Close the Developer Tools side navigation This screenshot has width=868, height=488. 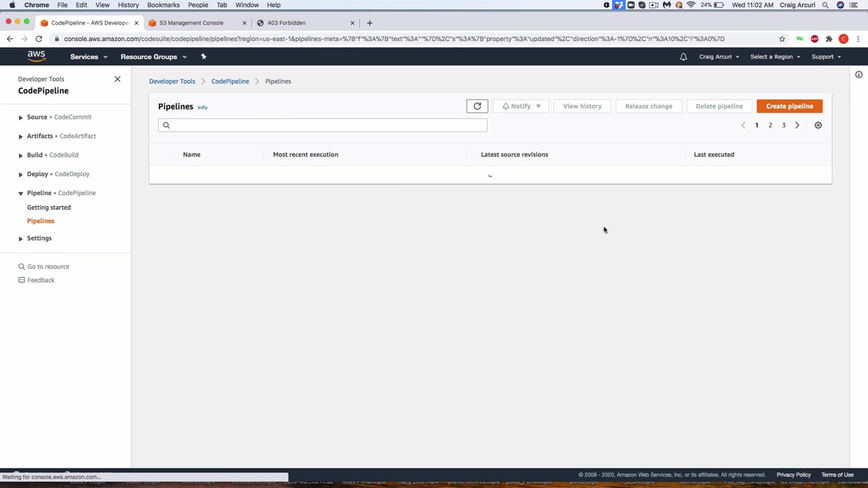coord(117,79)
